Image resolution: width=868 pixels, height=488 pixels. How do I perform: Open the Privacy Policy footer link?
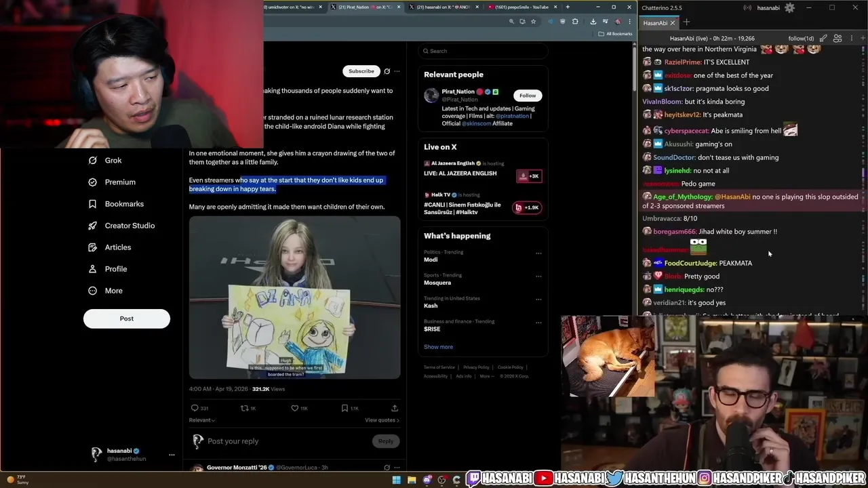click(x=476, y=367)
